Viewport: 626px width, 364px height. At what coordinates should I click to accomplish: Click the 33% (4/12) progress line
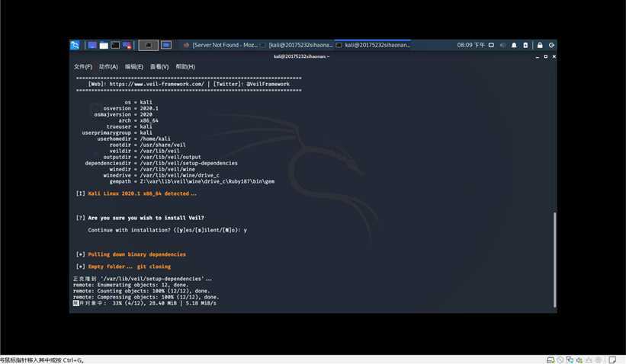click(145, 303)
